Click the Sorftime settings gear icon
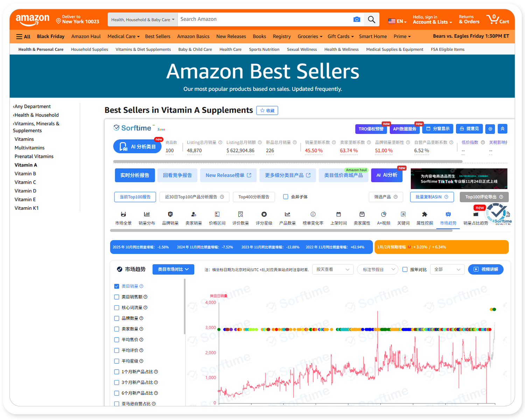The image size is (525, 420). pos(490,129)
